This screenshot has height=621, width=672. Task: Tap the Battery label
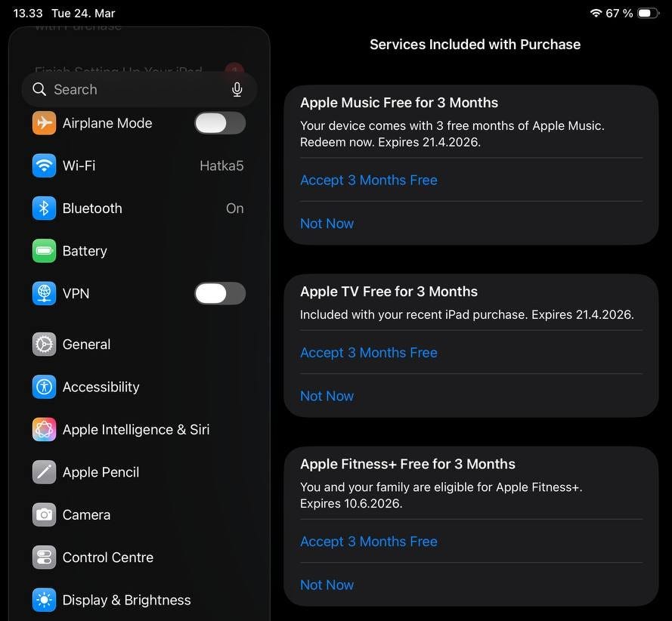coord(85,251)
